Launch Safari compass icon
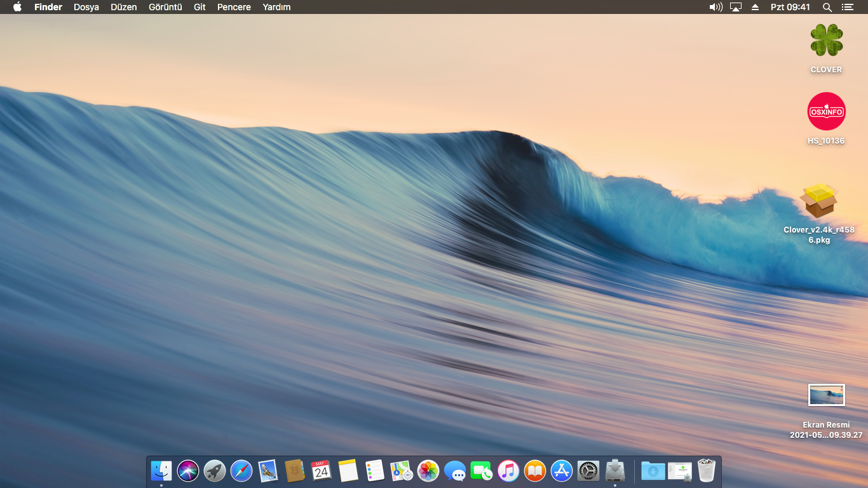 click(241, 471)
